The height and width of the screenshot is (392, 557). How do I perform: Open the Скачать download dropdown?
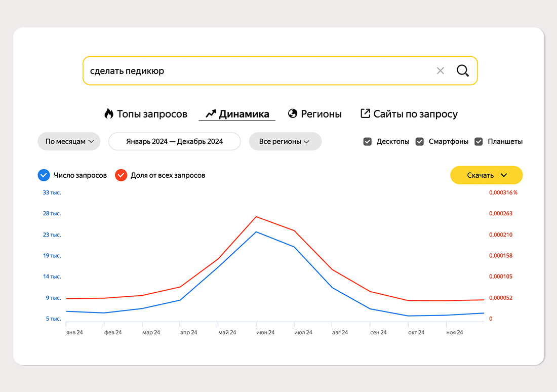tap(486, 175)
